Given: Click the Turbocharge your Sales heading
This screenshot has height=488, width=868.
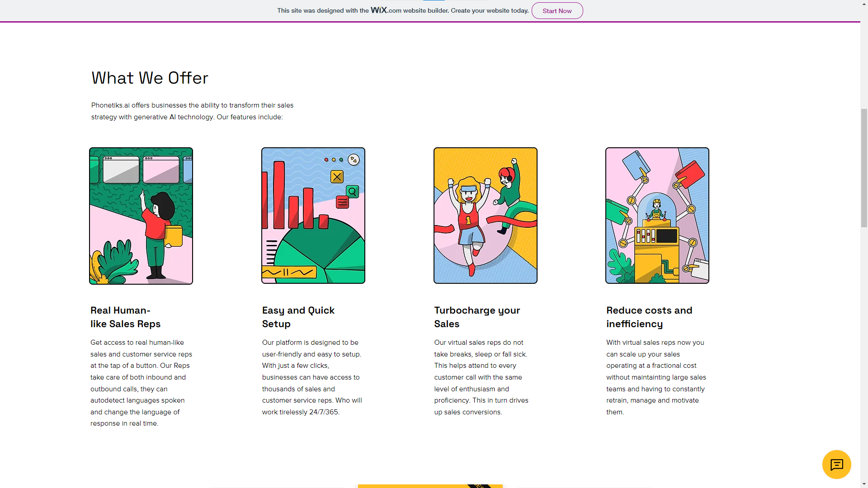Looking at the screenshot, I should [x=477, y=317].
